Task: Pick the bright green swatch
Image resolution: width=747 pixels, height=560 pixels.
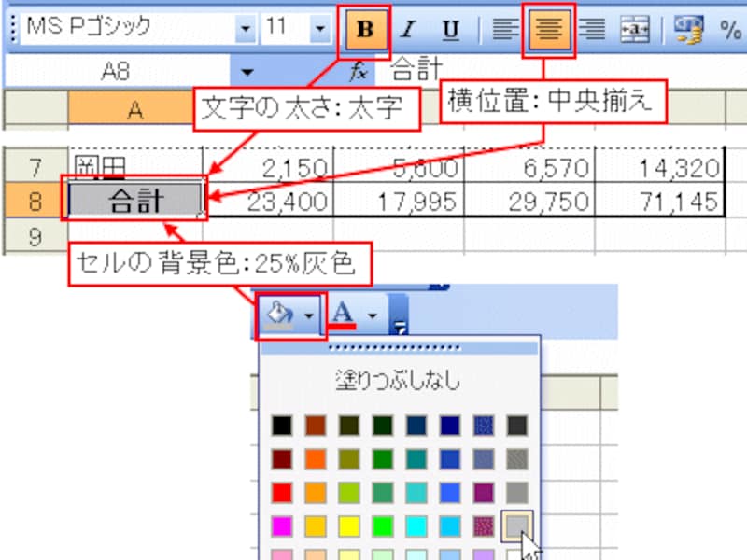Action: pos(383,526)
